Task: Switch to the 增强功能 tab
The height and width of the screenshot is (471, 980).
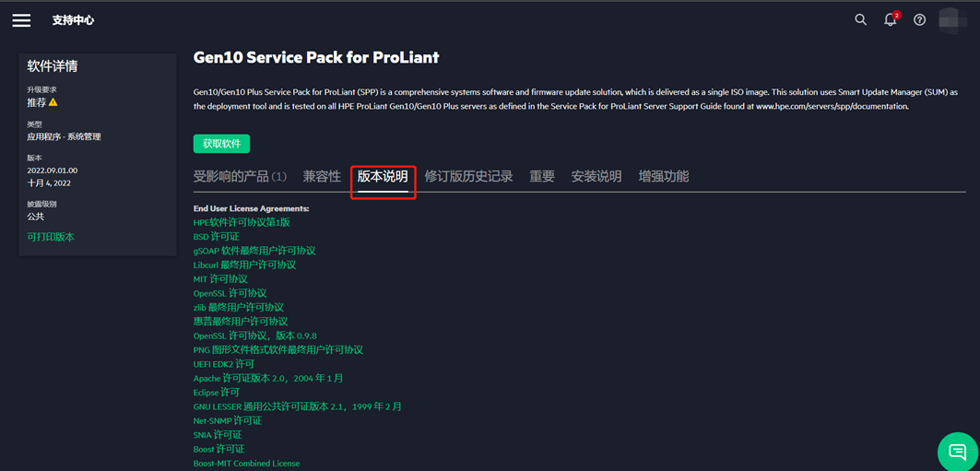Action: coord(663,176)
